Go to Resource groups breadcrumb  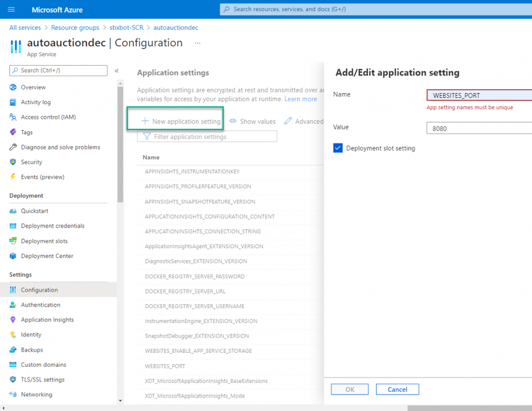pos(75,28)
